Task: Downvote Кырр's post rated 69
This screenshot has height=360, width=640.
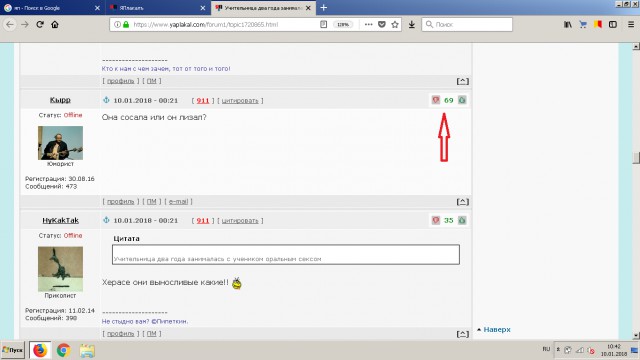Action: (436, 100)
